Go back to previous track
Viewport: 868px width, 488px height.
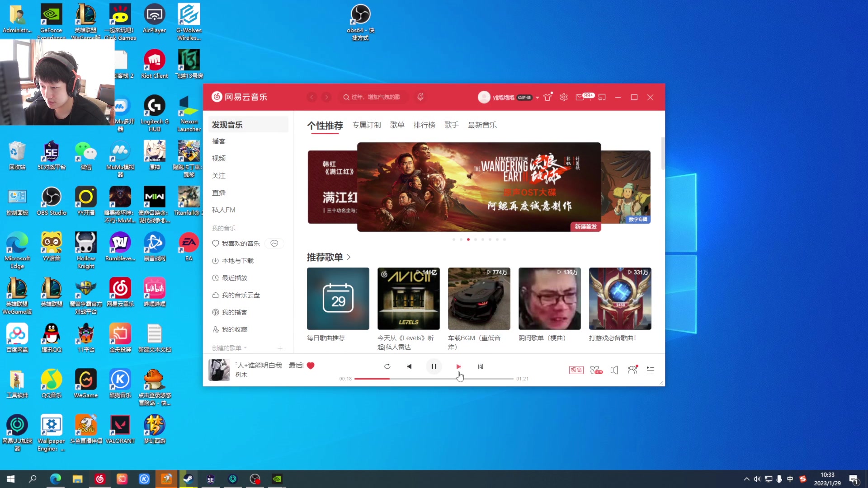pos(409,366)
